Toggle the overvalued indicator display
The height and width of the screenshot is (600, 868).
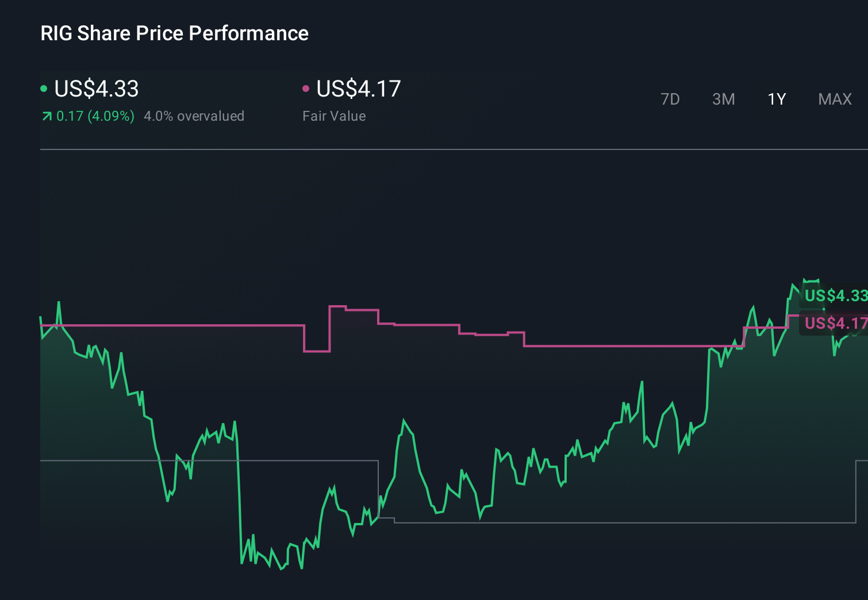coord(195,116)
